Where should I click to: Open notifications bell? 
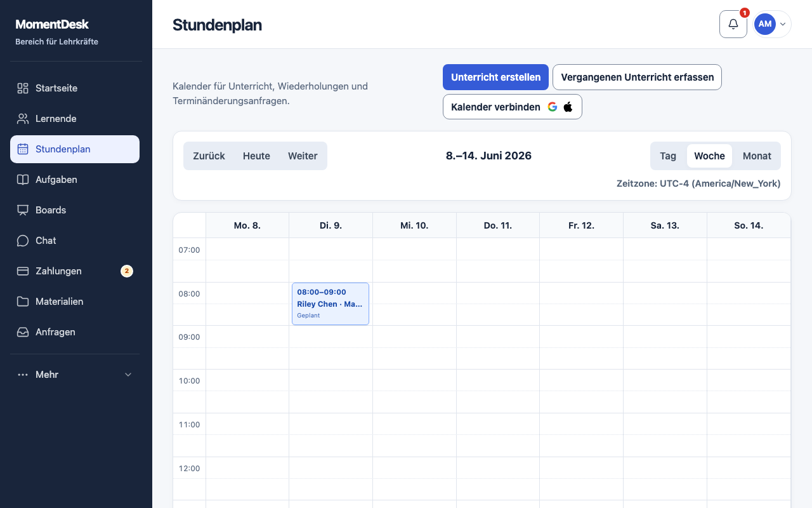[733, 24]
